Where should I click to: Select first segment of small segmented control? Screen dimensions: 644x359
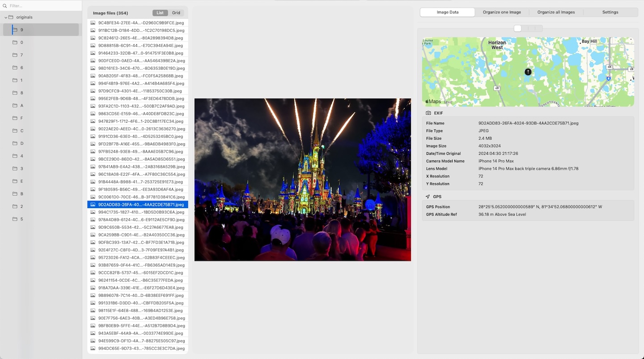pyautogui.click(x=517, y=29)
